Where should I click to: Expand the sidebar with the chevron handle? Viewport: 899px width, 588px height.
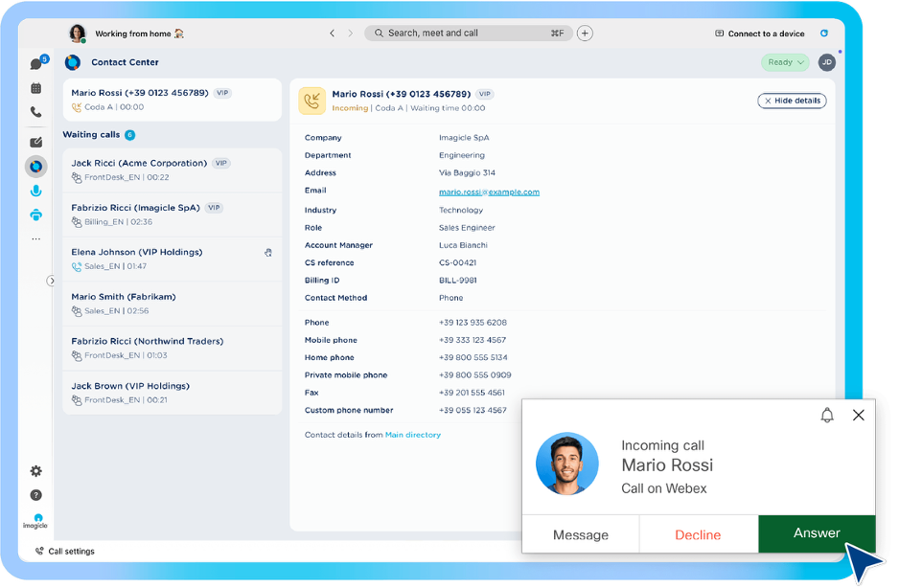pos(51,281)
